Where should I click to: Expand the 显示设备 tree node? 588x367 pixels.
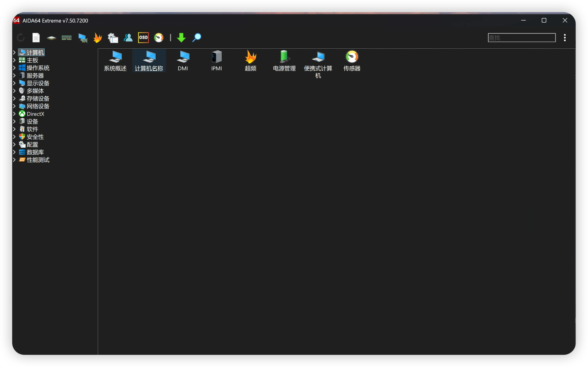click(15, 83)
